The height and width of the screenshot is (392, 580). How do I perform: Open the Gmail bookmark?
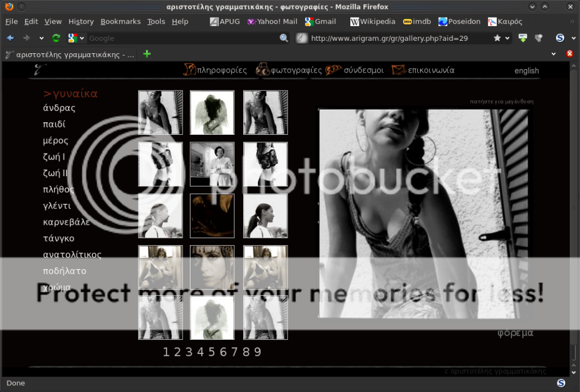[x=320, y=22]
